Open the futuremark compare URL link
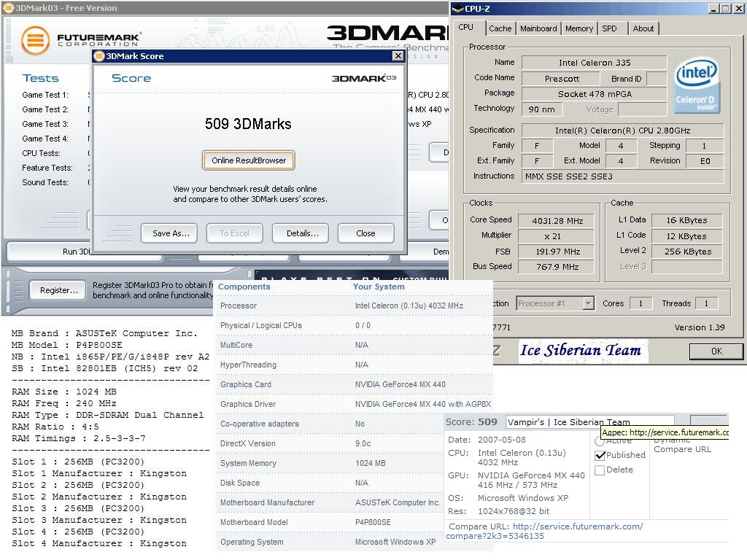The image size is (747, 560). point(544,531)
